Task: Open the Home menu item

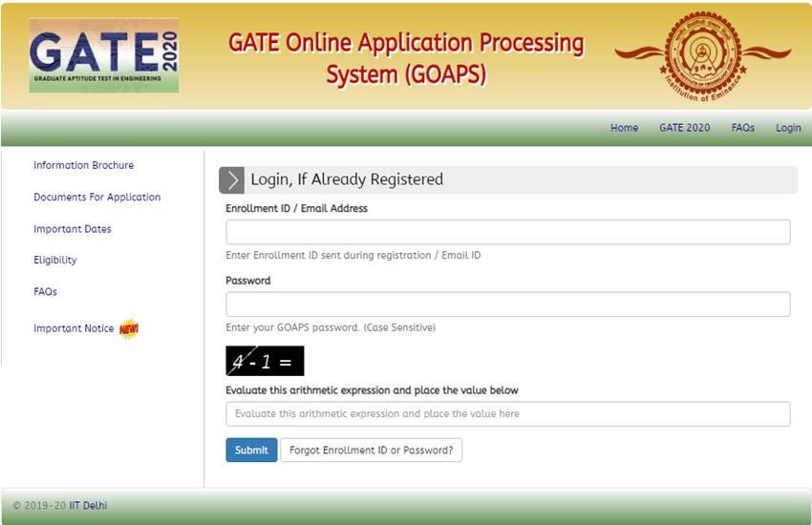Action: coord(624,128)
